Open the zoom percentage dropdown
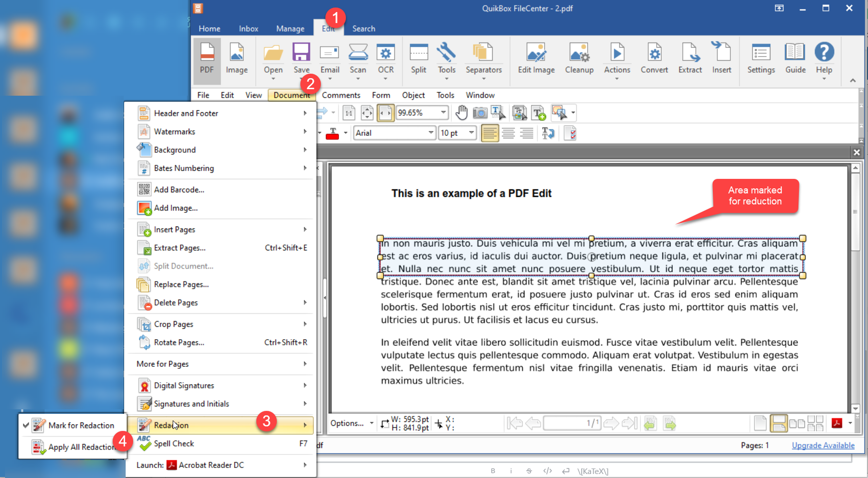Screen dimensions: 868x478 pyautogui.click(x=443, y=113)
